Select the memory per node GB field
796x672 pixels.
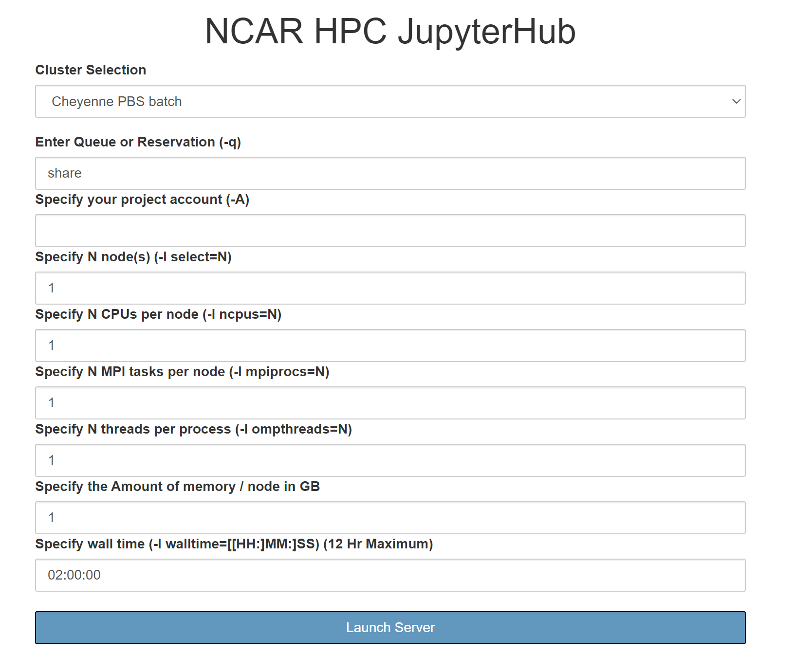point(389,518)
